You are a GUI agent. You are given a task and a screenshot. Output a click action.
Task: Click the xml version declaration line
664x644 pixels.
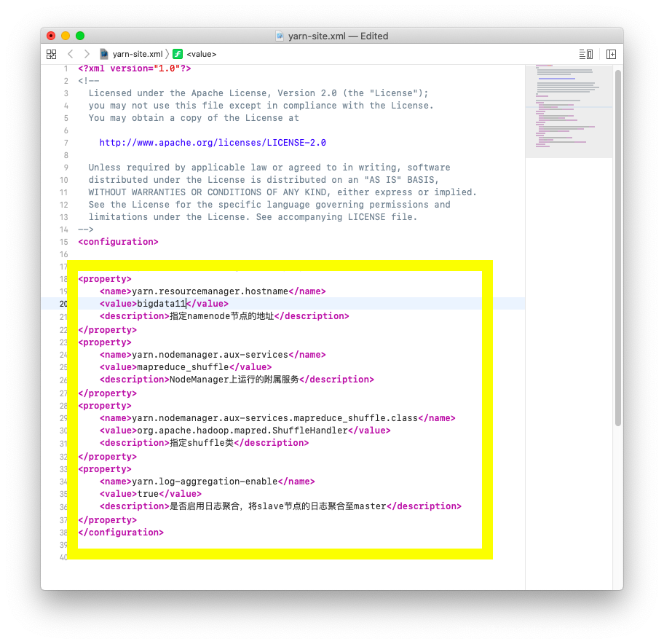[134, 68]
